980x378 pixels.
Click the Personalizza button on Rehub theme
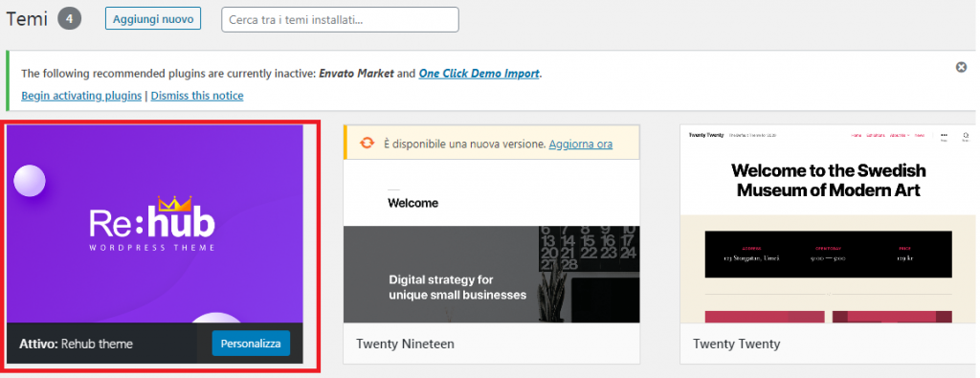251,343
